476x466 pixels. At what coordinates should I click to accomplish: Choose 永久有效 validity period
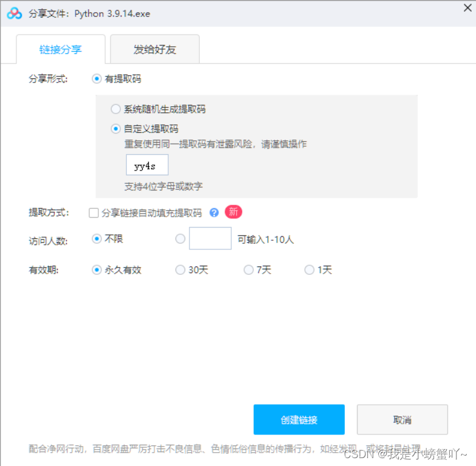97,269
